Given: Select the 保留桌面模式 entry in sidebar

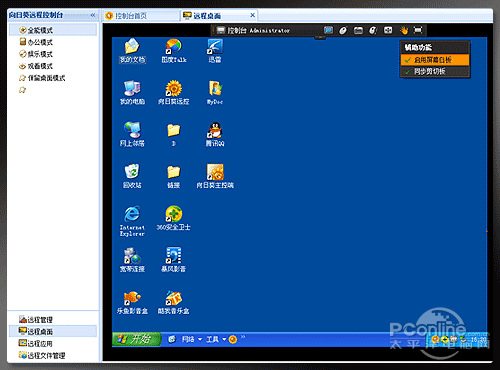Looking at the screenshot, I should [42, 78].
